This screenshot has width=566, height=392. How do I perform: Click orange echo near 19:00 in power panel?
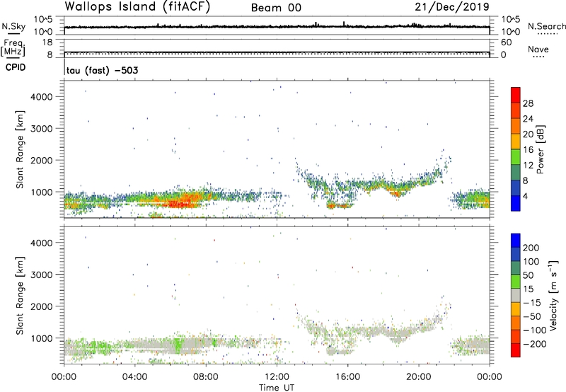coord(396,193)
